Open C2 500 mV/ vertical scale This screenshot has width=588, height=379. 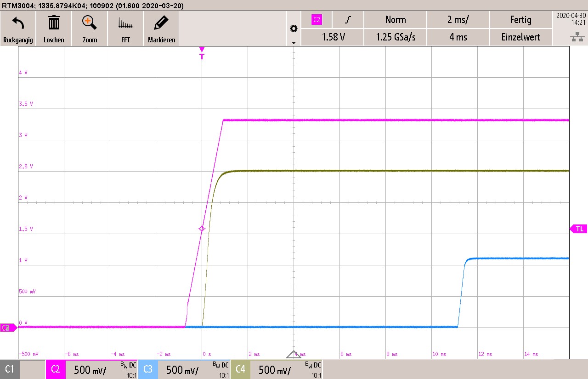pos(90,370)
